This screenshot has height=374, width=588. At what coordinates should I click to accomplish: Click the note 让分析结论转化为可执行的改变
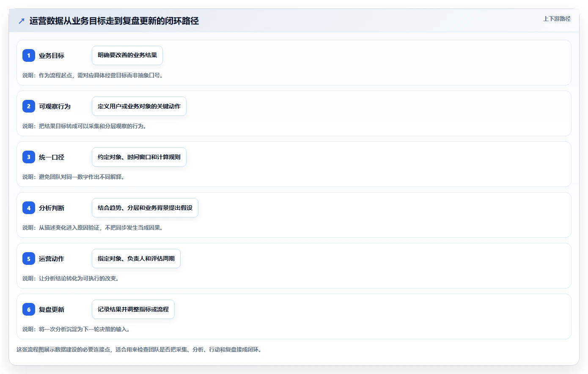tap(71, 278)
